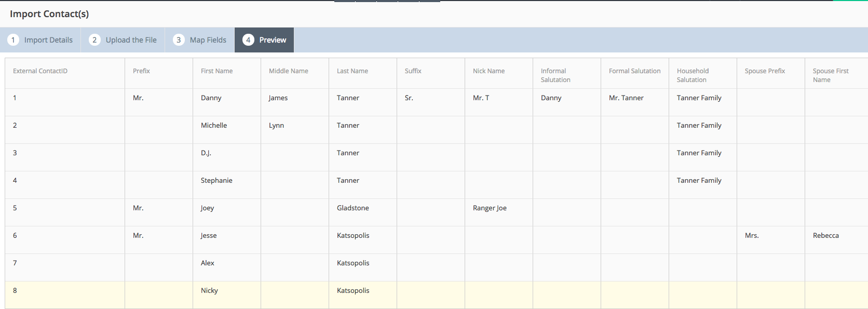
Task: Click Katsopolis in Nicky's row
Action: pyautogui.click(x=353, y=291)
